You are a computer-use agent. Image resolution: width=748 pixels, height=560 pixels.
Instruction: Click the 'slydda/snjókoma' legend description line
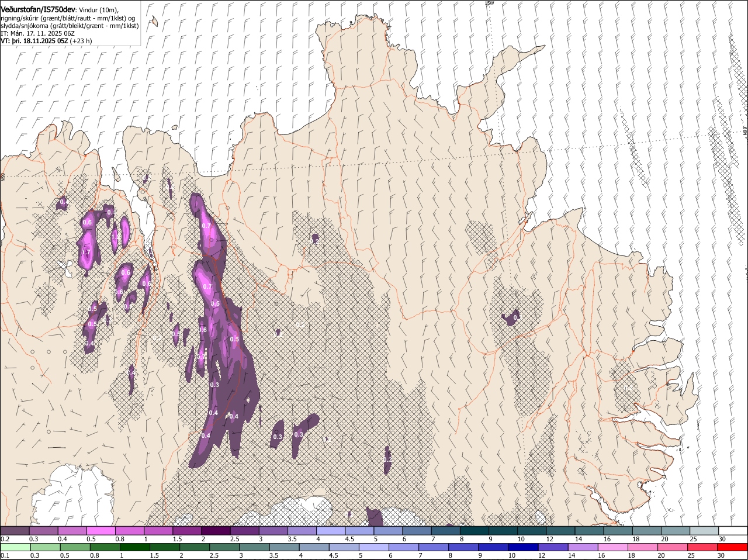click(x=70, y=26)
